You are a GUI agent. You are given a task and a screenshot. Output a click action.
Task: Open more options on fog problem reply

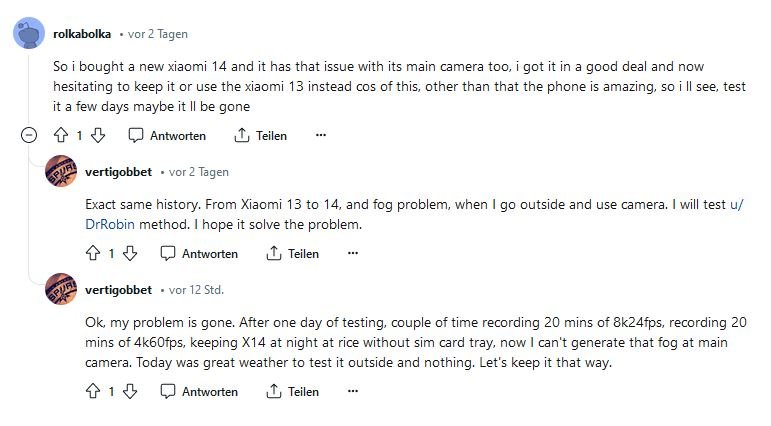pyautogui.click(x=352, y=254)
